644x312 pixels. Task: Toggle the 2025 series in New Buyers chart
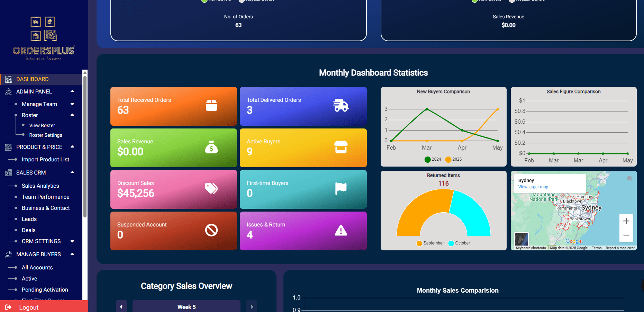pos(453,159)
